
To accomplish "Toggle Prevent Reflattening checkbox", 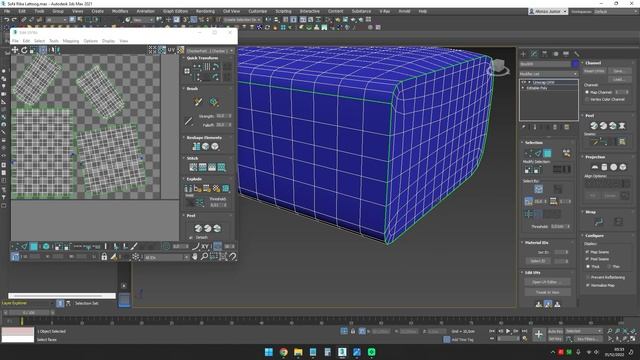I will pos(588,277).
